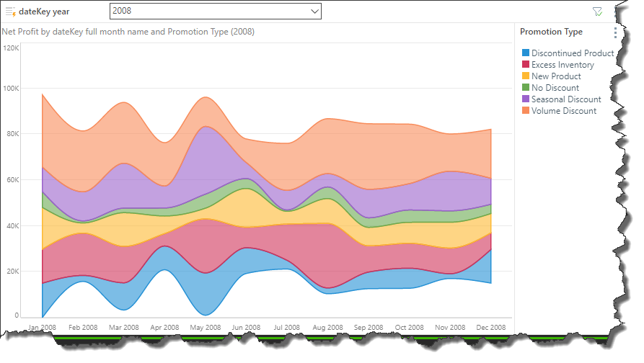Expand the 2008 year dropdown arrow
Viewport: 644px width, 363px height.
tap(314, 12)
